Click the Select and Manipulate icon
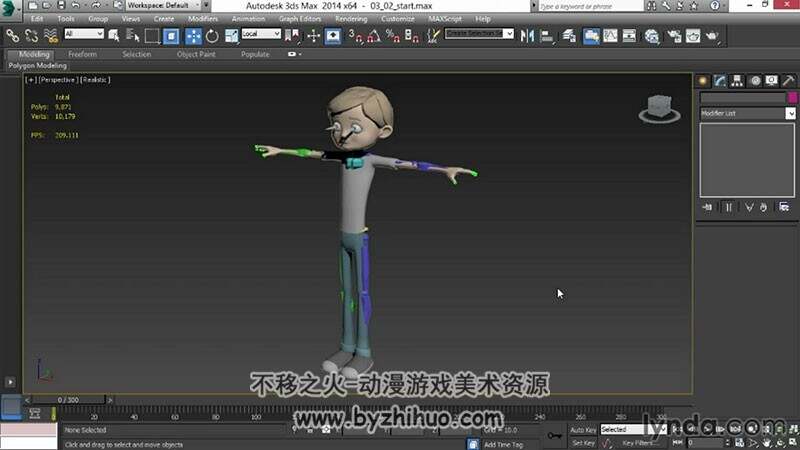The image size is (800, 450). pyautogui.click(x=313, y=35)
